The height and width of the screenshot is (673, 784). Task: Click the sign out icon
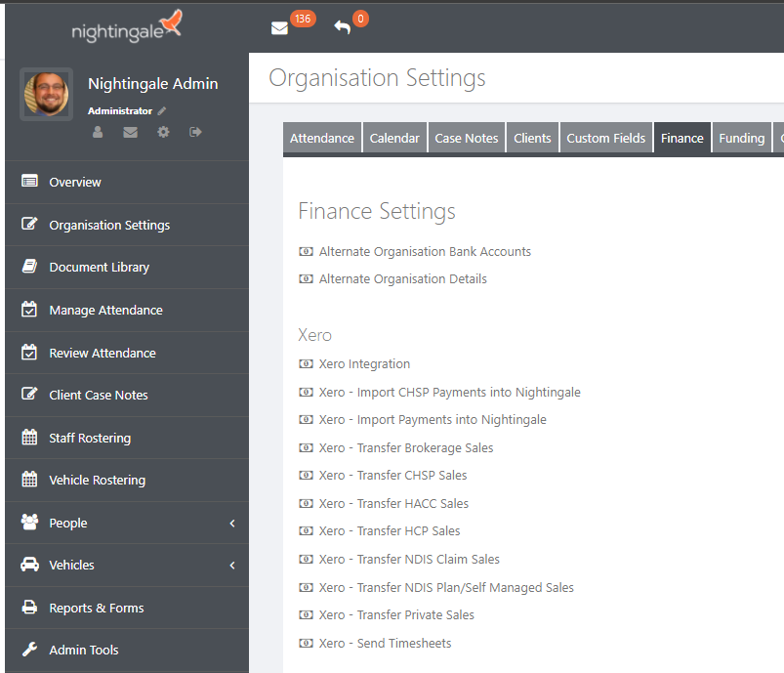[x=195, y=132]
